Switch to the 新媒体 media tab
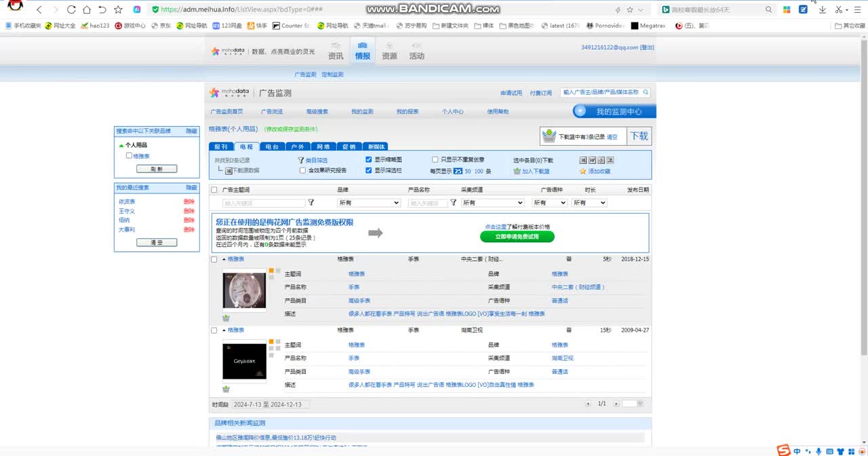This screenshot has height=456, width=868. click(x=376, y=147)
